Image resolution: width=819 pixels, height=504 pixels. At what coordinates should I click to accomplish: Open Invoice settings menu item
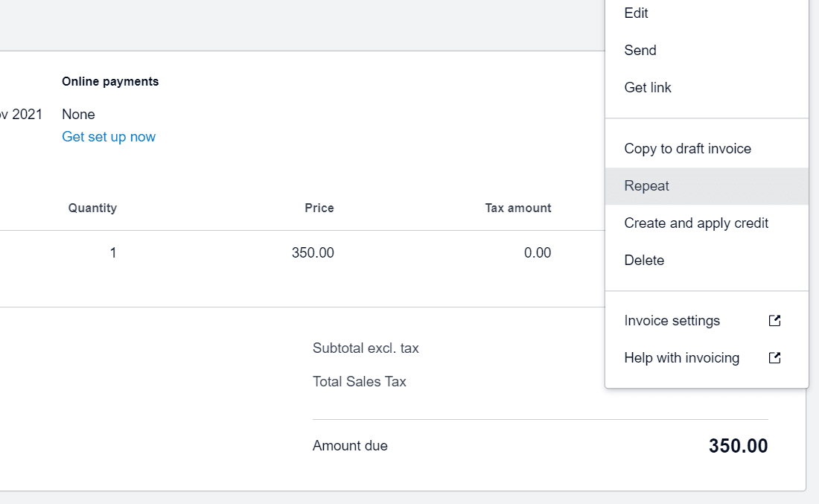point(706,321)
